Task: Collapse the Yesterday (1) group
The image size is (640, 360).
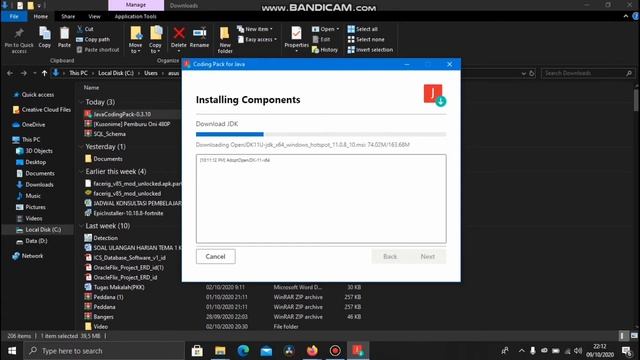Action: (x=82, y=147)
